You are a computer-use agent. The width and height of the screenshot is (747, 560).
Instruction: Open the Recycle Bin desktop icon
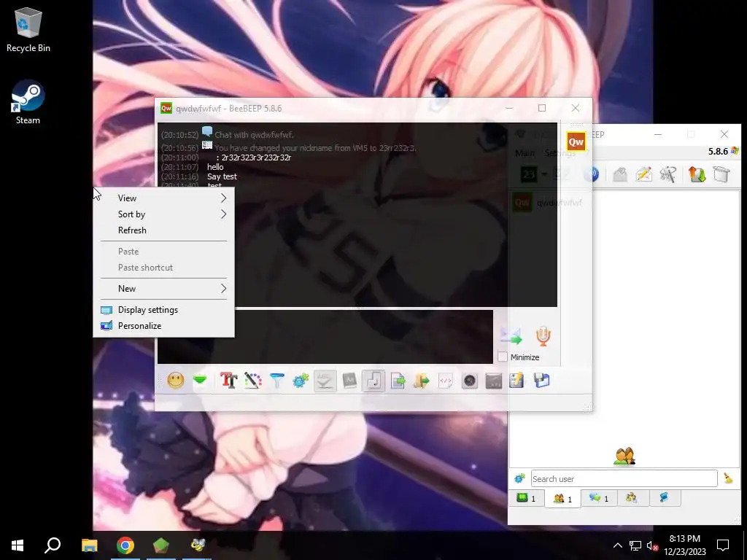click(28, 29)
